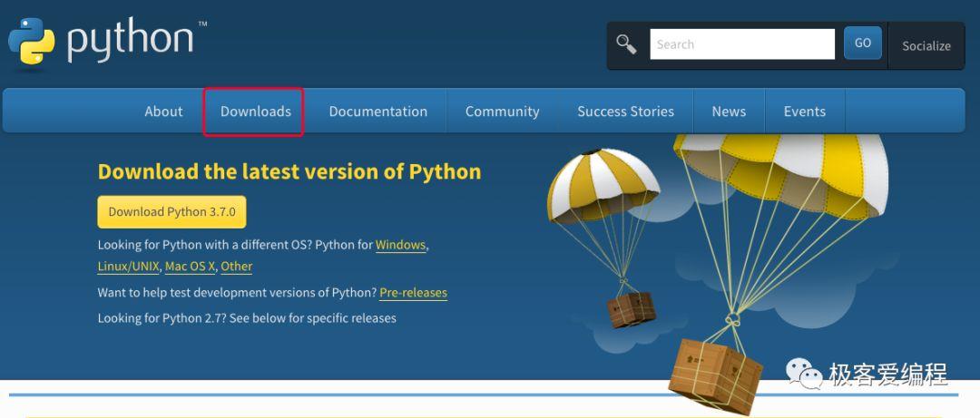Follow the Linux/UNIX download link
Viewport: 980px width, 418px height.
[x=129, y=267]
